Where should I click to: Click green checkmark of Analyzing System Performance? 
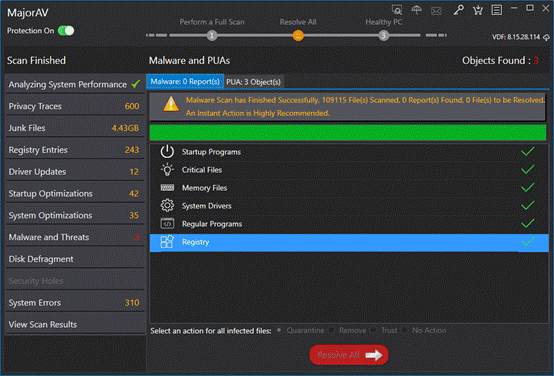(x=136, y=84)
